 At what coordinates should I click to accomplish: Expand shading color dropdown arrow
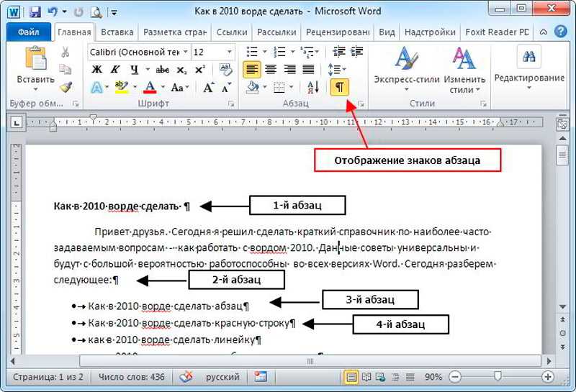[264, 87]
